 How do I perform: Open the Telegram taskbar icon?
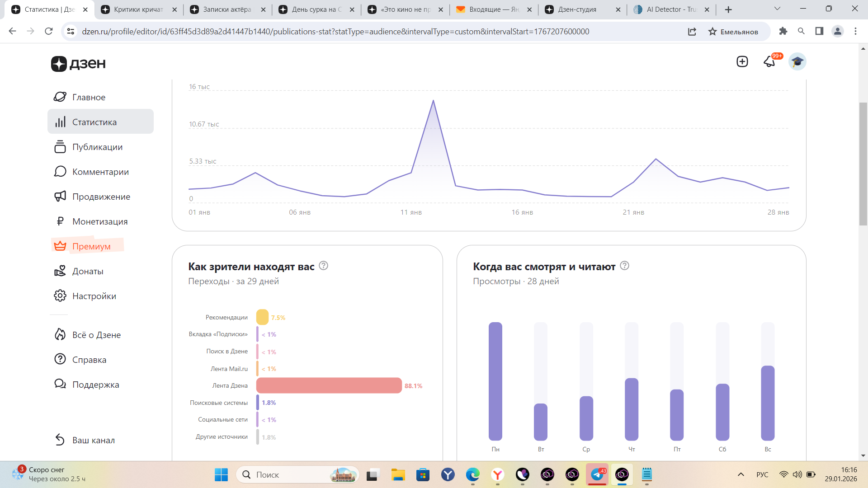point(597,474)
